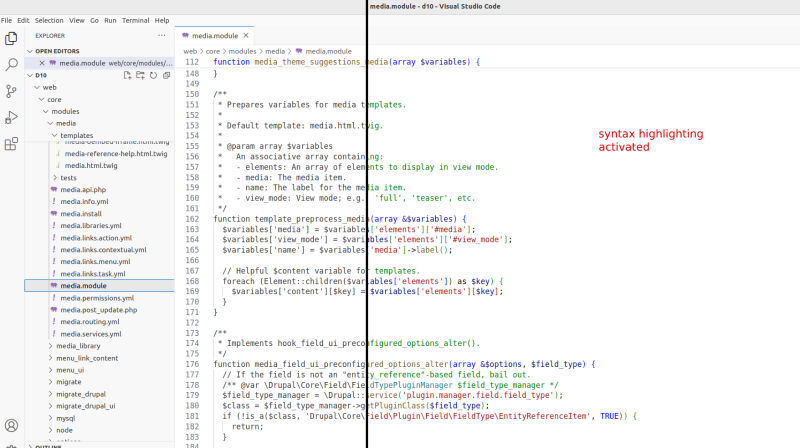Collapse all folders in explorer

[x=166, y=75]
